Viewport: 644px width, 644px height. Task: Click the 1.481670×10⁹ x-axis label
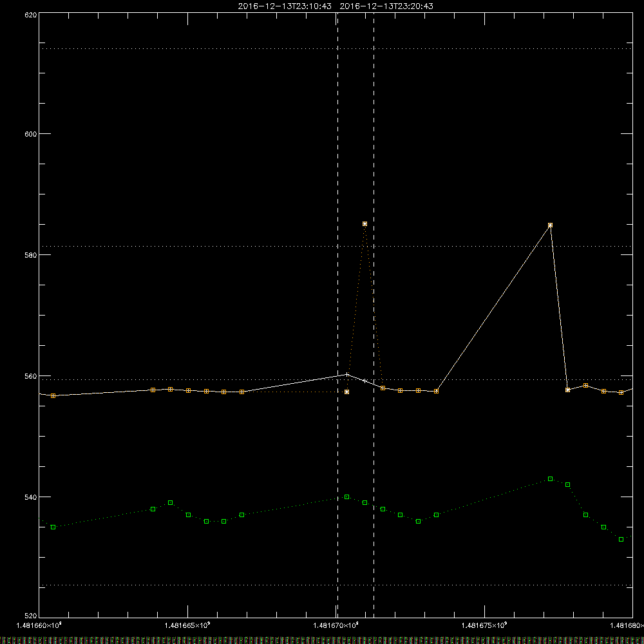[336, 625]
